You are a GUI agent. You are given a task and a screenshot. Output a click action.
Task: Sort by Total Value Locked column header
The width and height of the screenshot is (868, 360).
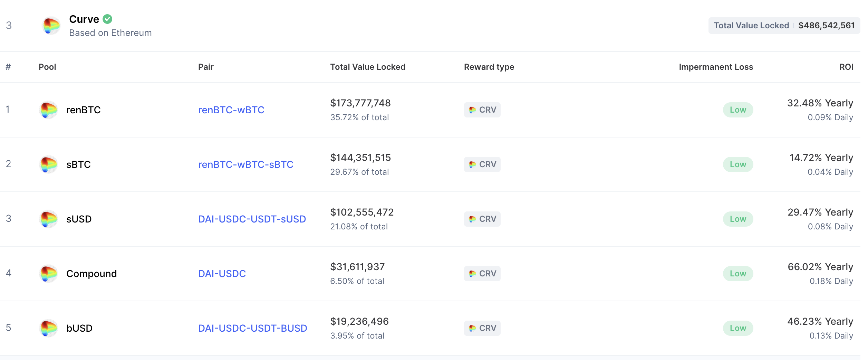[x=368, y=67]
